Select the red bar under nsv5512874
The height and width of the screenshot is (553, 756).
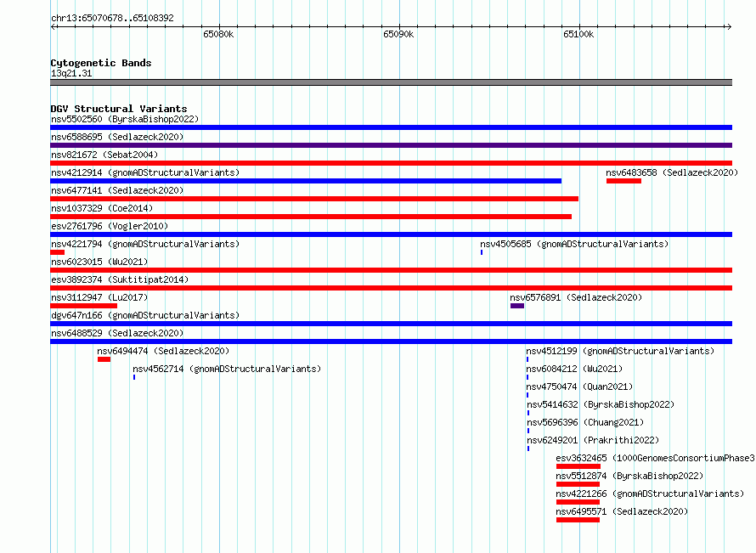(x=578, y=484)
